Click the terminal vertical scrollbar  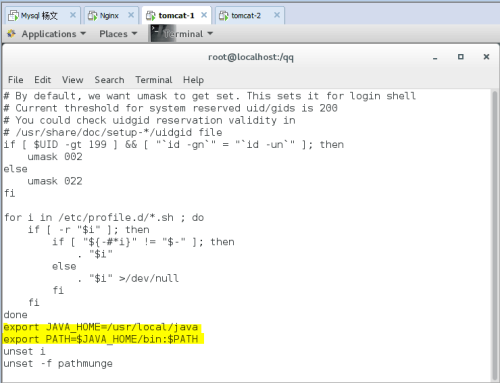pyautogui.click(x=495, y=235)
